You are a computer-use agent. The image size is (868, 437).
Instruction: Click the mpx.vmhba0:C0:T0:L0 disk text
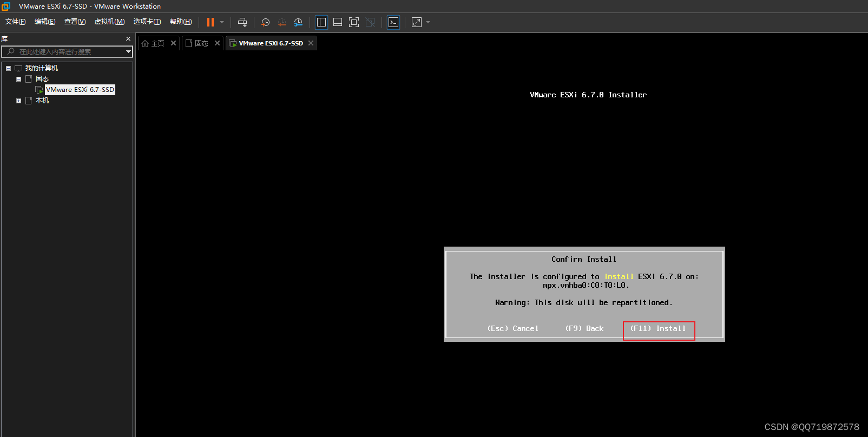click(x=586, y=286)
